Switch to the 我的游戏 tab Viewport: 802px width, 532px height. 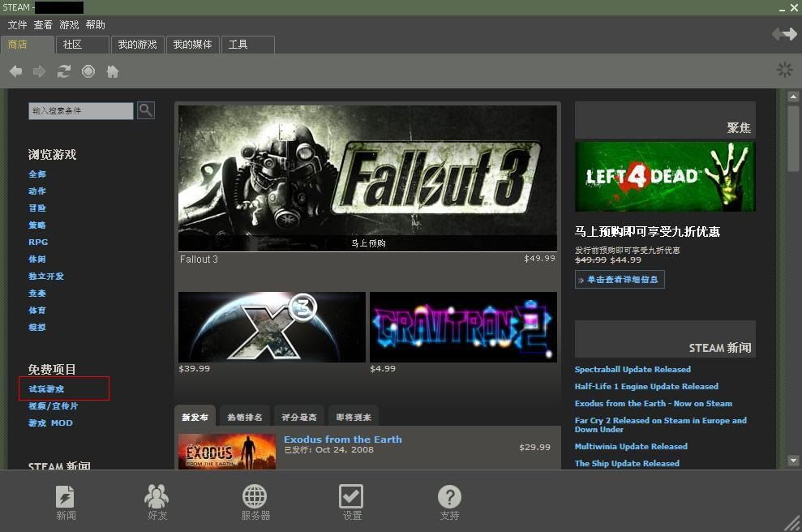pyautogui.click(x=138, y=45)
